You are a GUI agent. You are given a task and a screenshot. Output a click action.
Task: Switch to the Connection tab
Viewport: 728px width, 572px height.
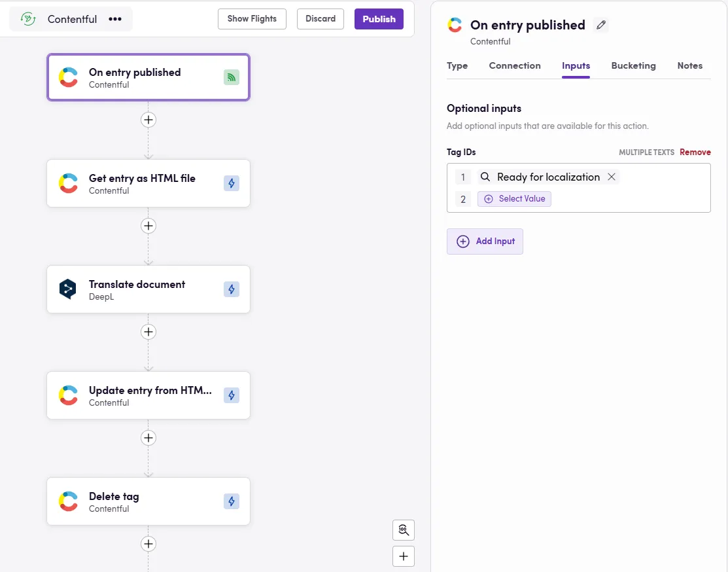515,65
